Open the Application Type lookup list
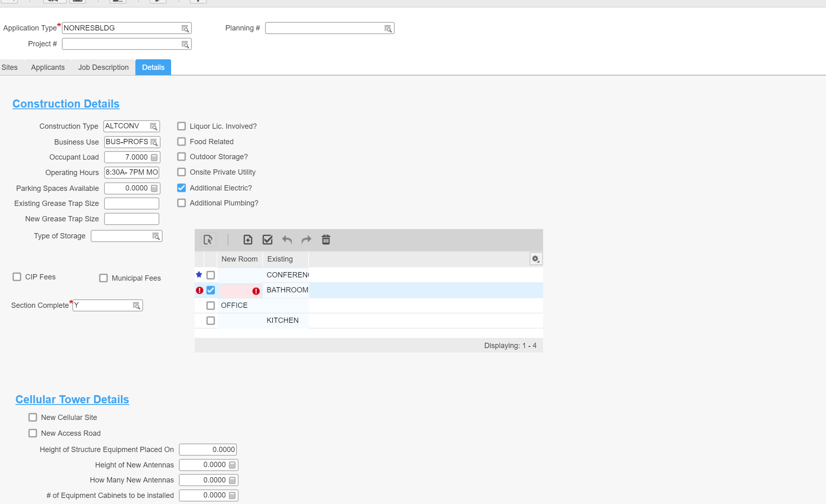 click(185, 28)
